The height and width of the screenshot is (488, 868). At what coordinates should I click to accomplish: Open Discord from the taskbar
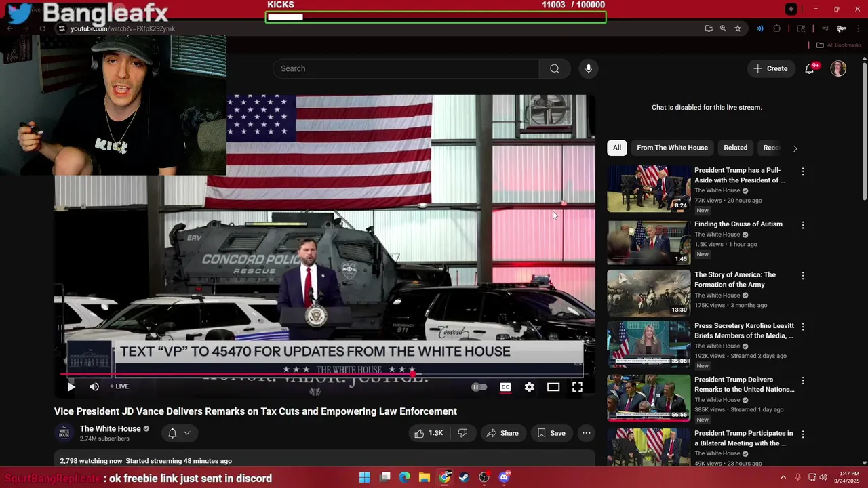coord(504,477)
